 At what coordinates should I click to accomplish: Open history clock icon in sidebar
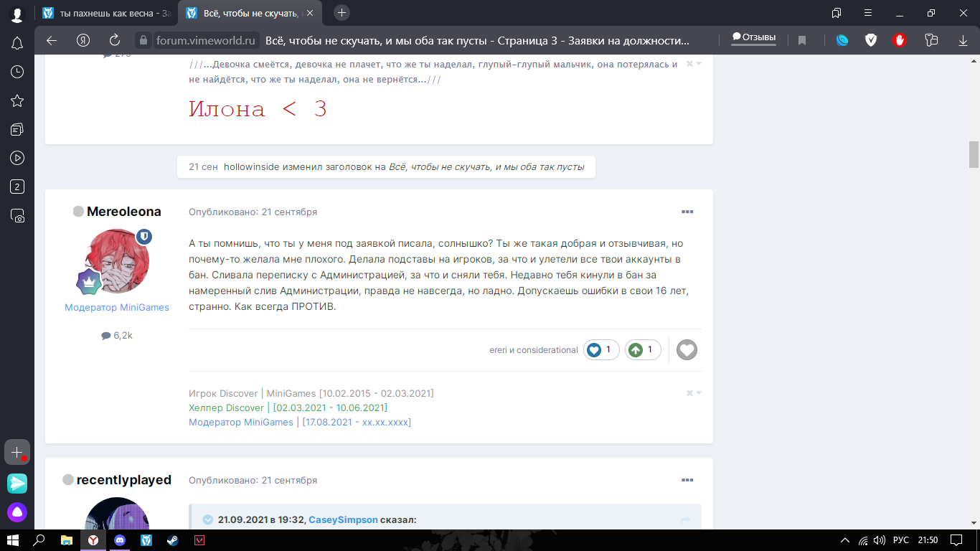point(17,72)
